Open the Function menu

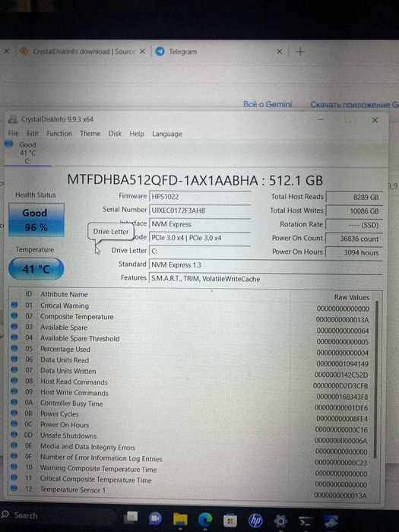tap(59, 133)
